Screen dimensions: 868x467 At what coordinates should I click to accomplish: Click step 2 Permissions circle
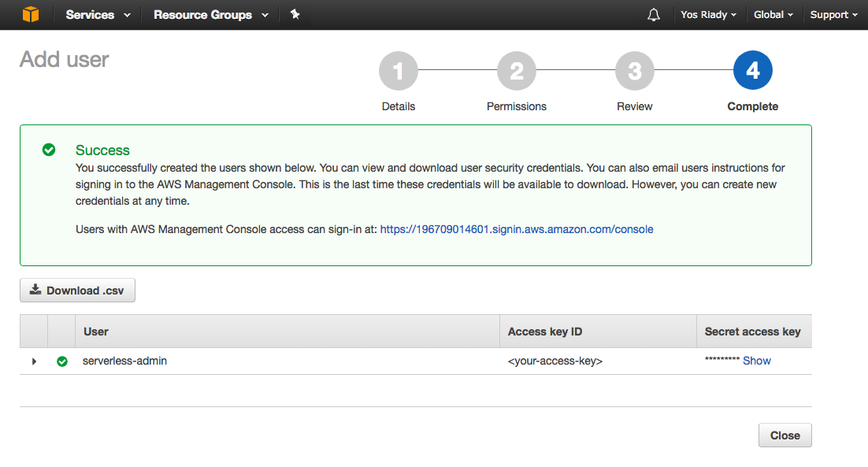click(x=516, y=72)
